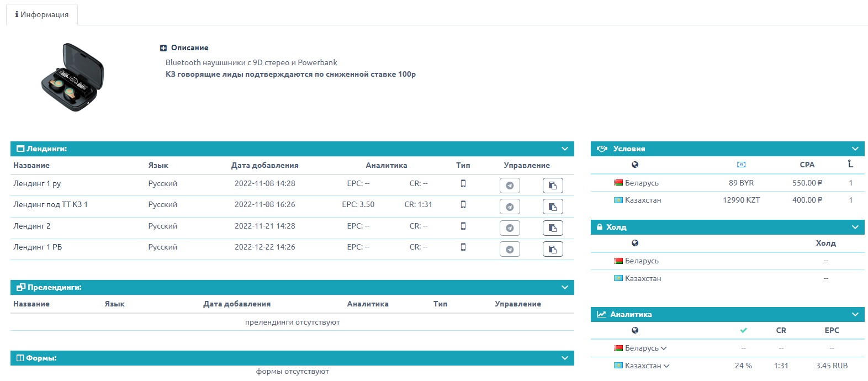
Task: Collapse the Прелендинги panel
Action: (564, 288)
